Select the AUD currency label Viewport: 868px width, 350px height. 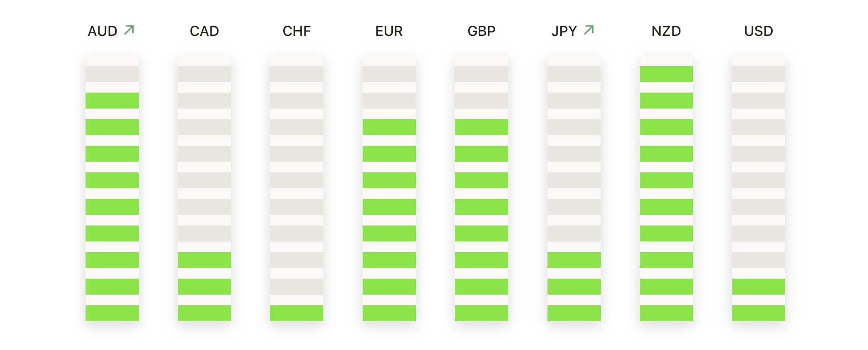coord(102,31)
